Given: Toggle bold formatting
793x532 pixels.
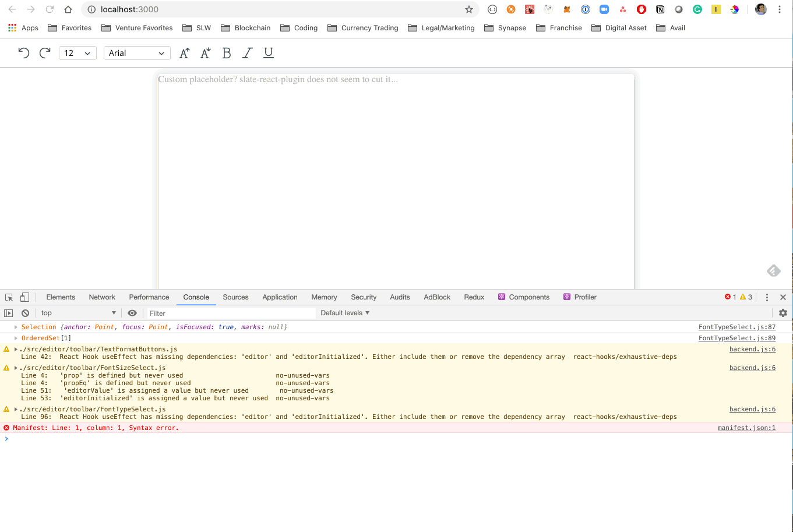Looking at the screenshot, I should (227, 53).
